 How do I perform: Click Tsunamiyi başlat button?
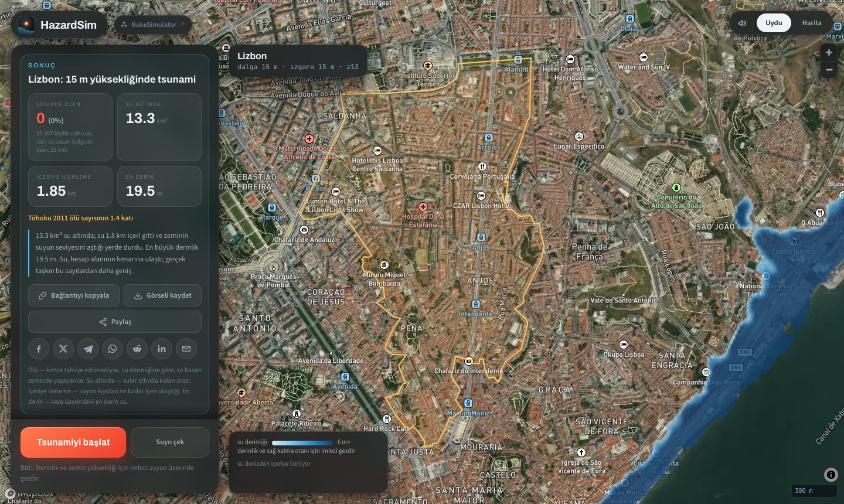click(x=73, y=442)
